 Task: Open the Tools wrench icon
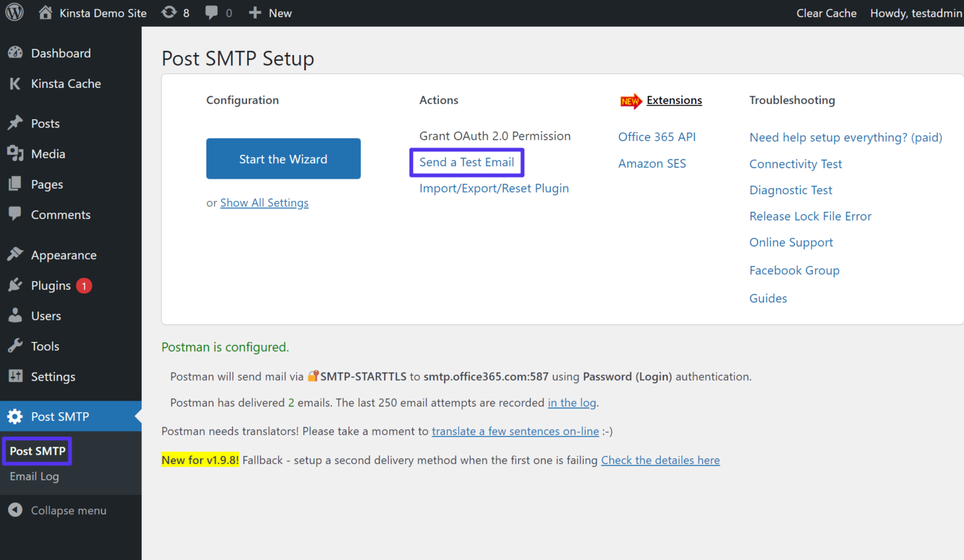(x=15, y=346)
